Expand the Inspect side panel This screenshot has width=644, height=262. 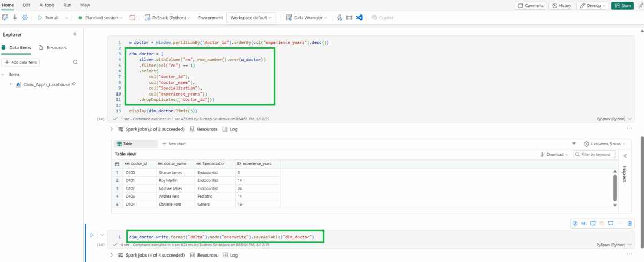pyautogui.click(x=624, y=155)
